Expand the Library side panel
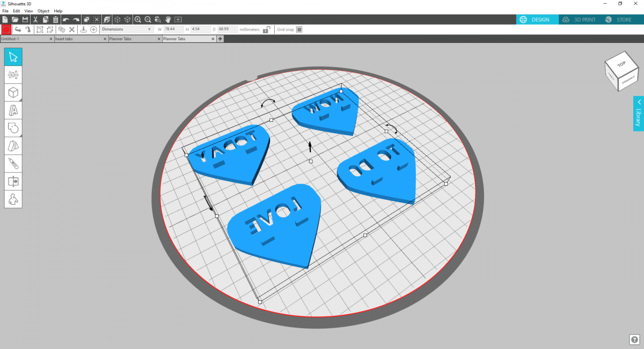Image resolution: width=644 pixels, height=349 pixels. click(638, 113)
